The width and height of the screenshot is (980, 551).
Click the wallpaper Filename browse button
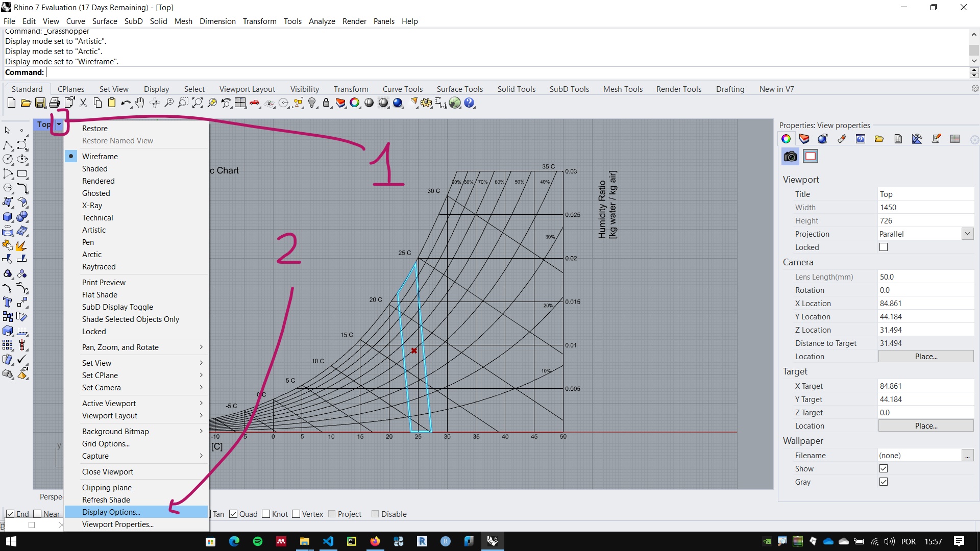[967, 455]
